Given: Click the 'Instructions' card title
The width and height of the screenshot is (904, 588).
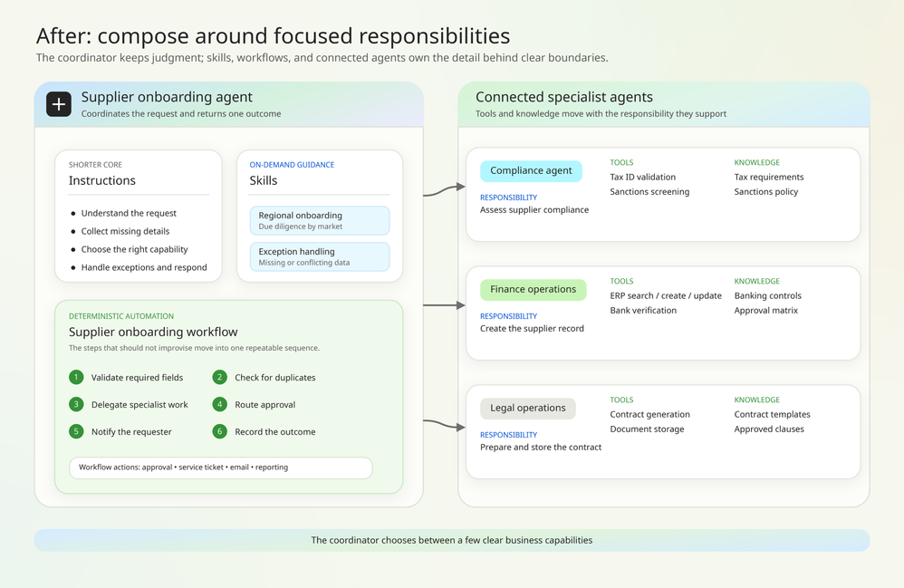Looking at the screenshot, I should click(102, 180).
